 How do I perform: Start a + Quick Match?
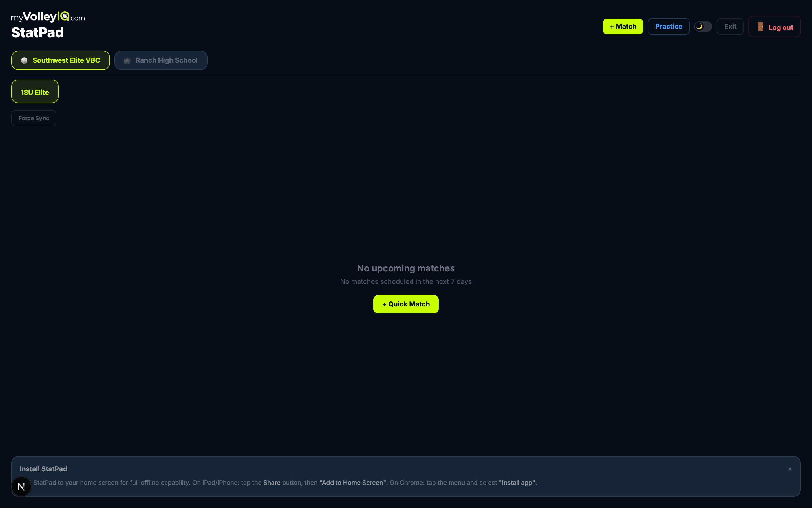click(406, 305)
